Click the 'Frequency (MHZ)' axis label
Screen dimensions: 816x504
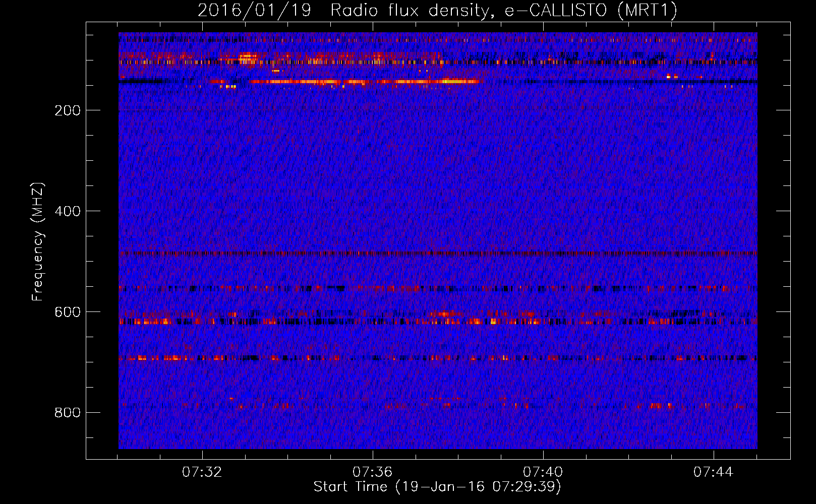38,242
